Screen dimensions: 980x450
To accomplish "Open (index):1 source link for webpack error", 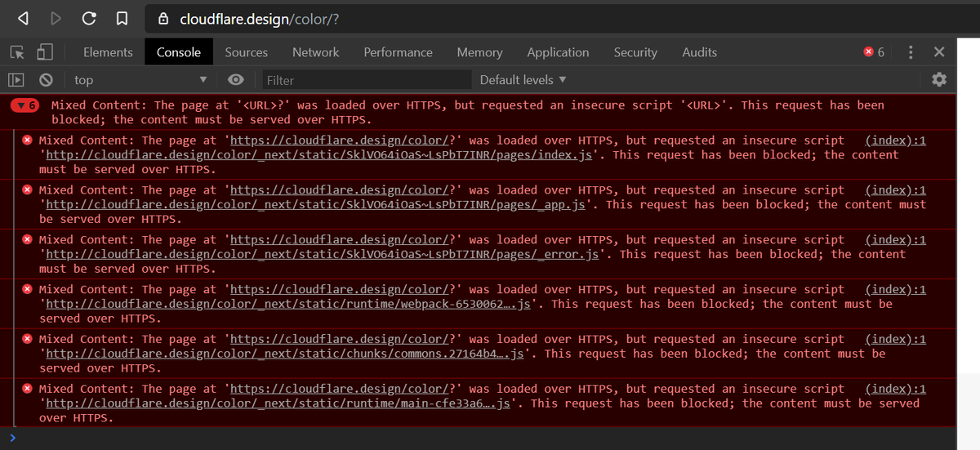I will pyautogui.click(x=895, y=290).
